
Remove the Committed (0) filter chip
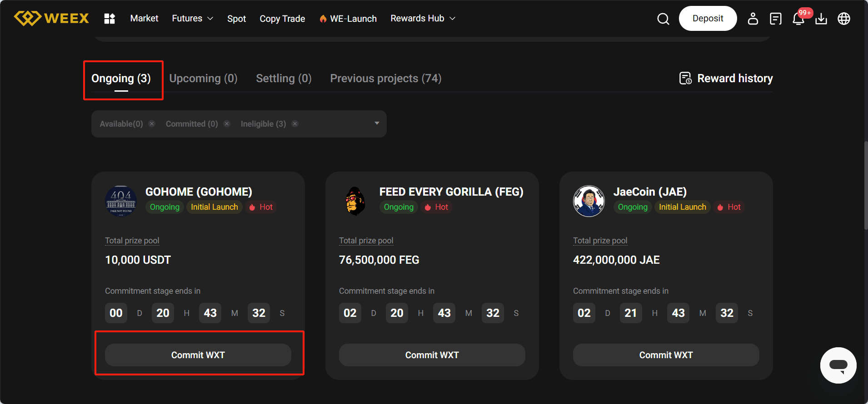point(227,124)
